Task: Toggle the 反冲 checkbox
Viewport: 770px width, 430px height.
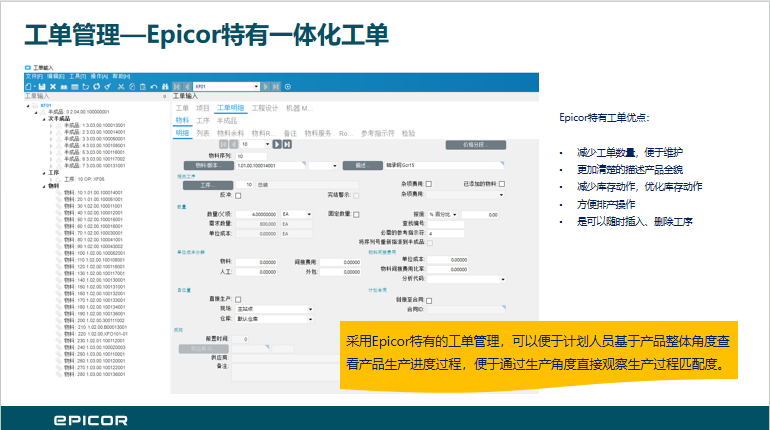Action: pos(238,195)
